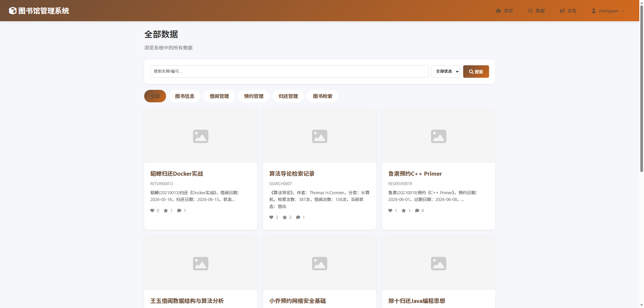Viewport: 644px width, 308px height.
Task: Favorite the 鲁肃预约C++ Primer star icon
Action: (x=404, y=211)
